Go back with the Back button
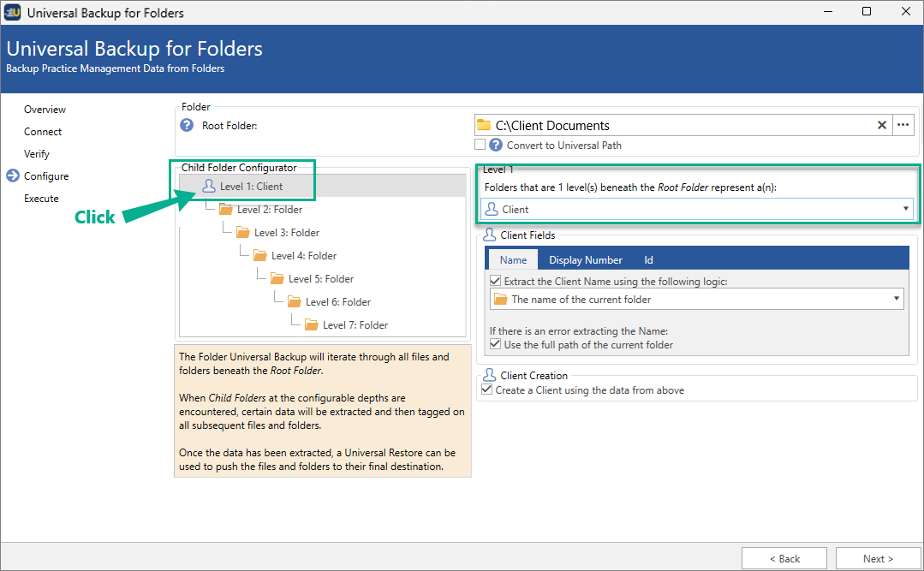This screenshot has height=571, width=924. (x=784, y=558)
